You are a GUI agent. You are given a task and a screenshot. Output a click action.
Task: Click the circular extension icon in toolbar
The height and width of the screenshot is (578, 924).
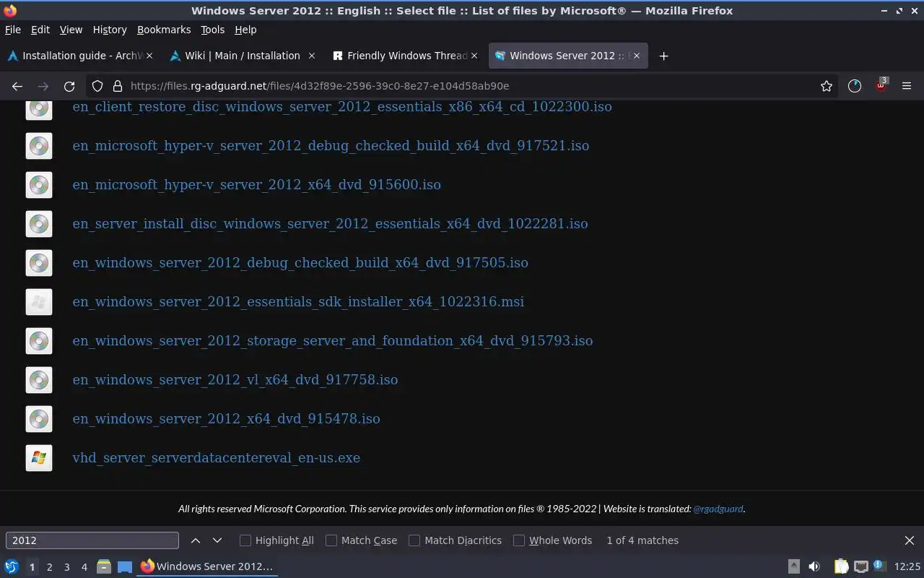[855, 86]
